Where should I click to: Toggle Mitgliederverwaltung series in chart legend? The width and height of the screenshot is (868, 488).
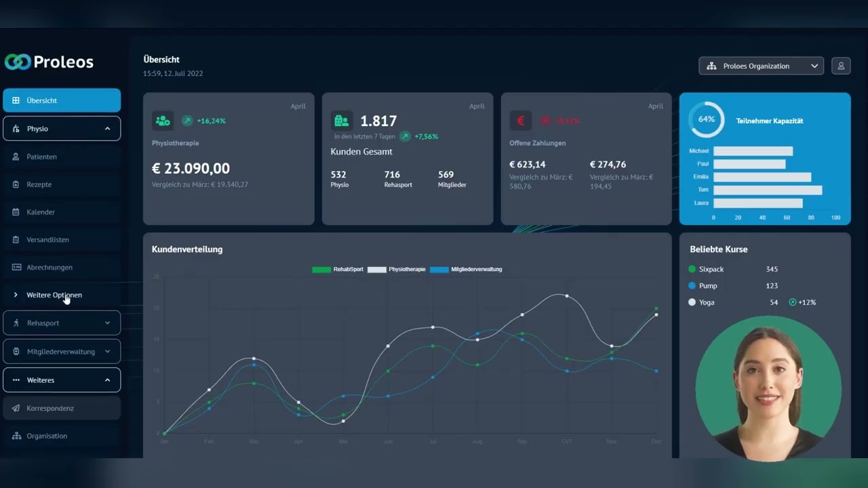pos(466,269)
